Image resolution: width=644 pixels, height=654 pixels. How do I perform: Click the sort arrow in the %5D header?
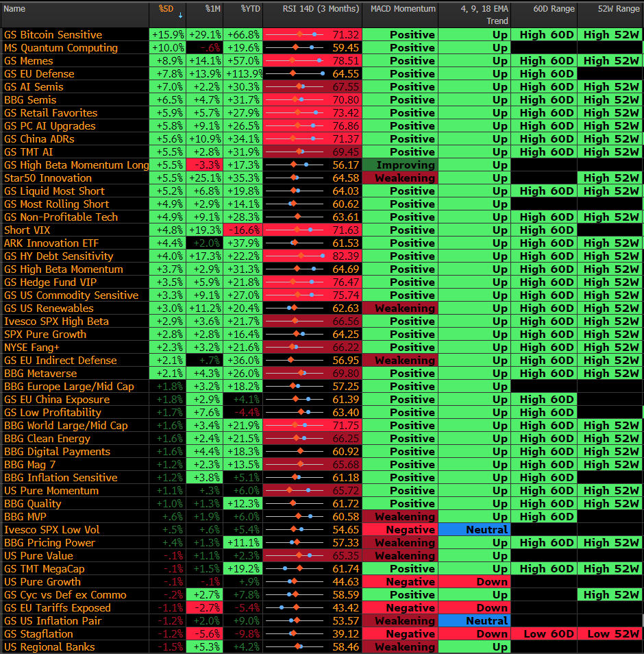[x=180, y=16]
